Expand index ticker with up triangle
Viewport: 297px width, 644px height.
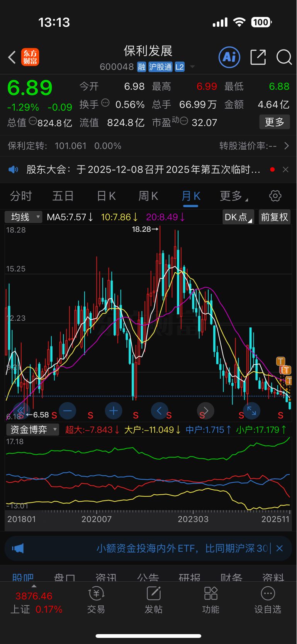click(34, 586)
